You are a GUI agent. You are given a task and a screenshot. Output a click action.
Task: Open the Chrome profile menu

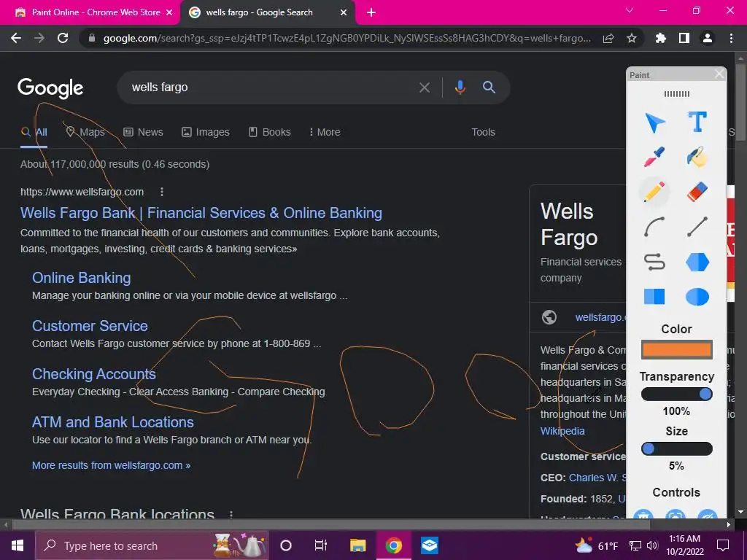pyautogui.click(x=708, y=38)
